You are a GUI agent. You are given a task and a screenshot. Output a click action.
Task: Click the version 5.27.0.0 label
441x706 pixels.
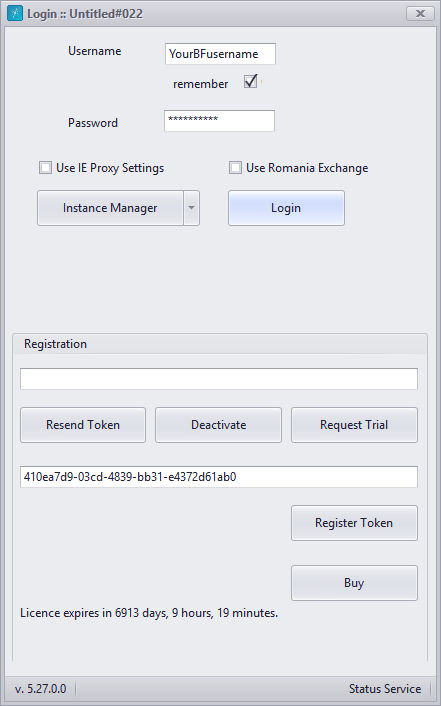coord(41,689)
